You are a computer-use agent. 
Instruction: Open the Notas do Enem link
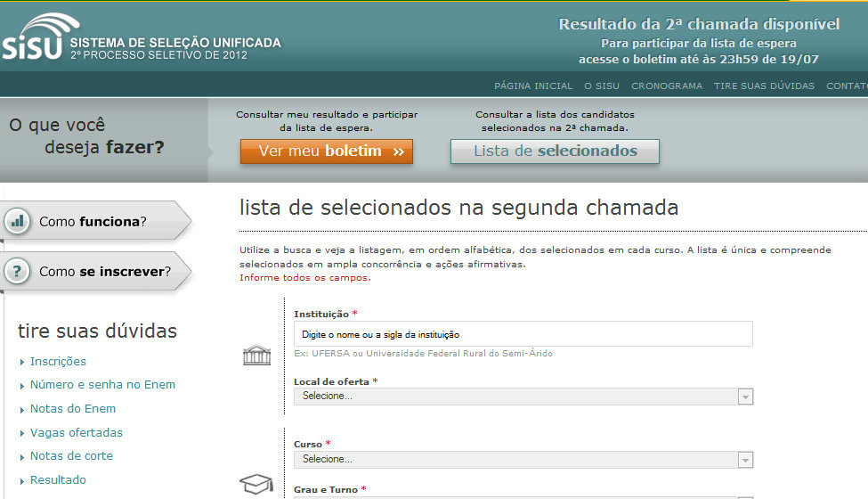72,409
